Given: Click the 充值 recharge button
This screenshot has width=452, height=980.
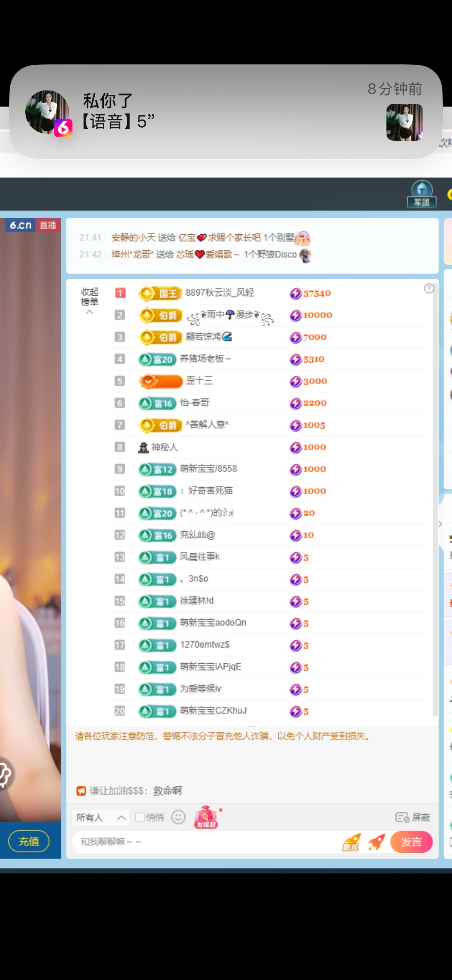Looking at the screenshot, I should pyautogui.click(x=29, y=841).
